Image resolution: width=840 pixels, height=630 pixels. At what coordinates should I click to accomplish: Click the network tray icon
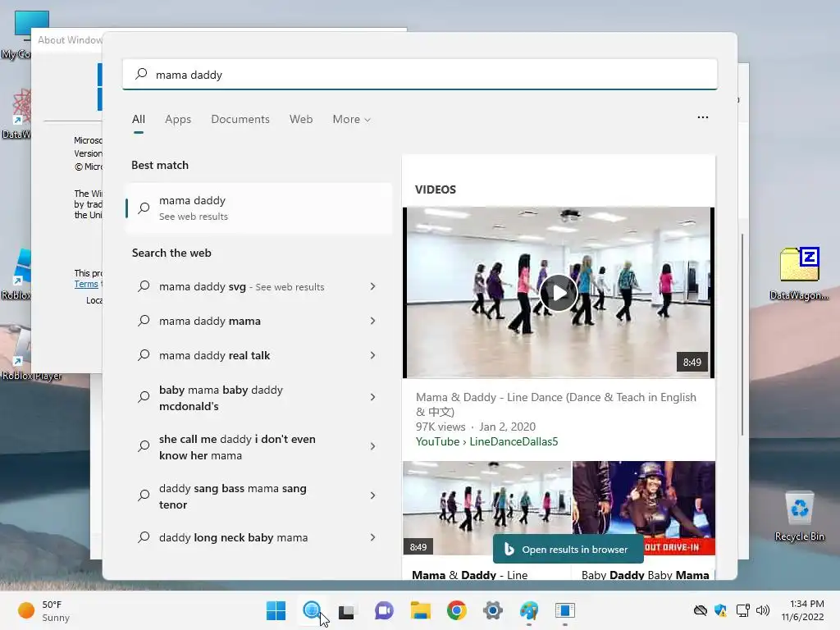(x=742, y=610)
